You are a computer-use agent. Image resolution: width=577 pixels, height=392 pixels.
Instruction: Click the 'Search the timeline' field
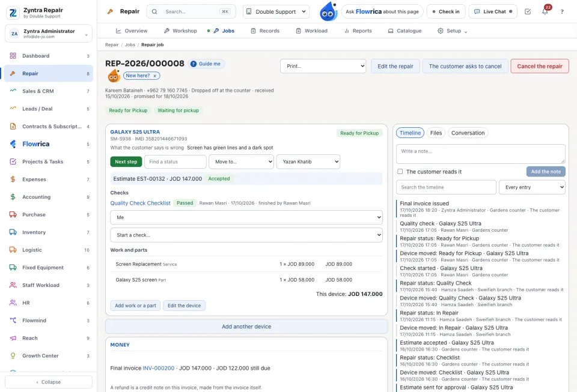(446, 187)
